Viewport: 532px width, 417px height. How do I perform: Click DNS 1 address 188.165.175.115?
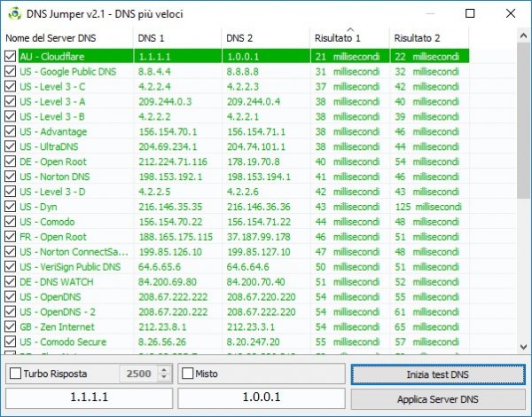pos(176,237)
